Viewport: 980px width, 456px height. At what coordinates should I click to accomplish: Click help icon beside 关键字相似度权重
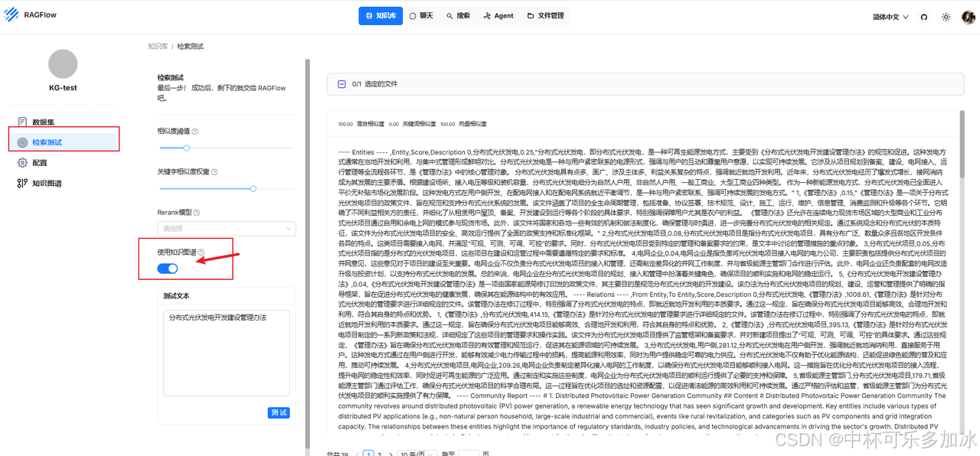click(214, 171)
